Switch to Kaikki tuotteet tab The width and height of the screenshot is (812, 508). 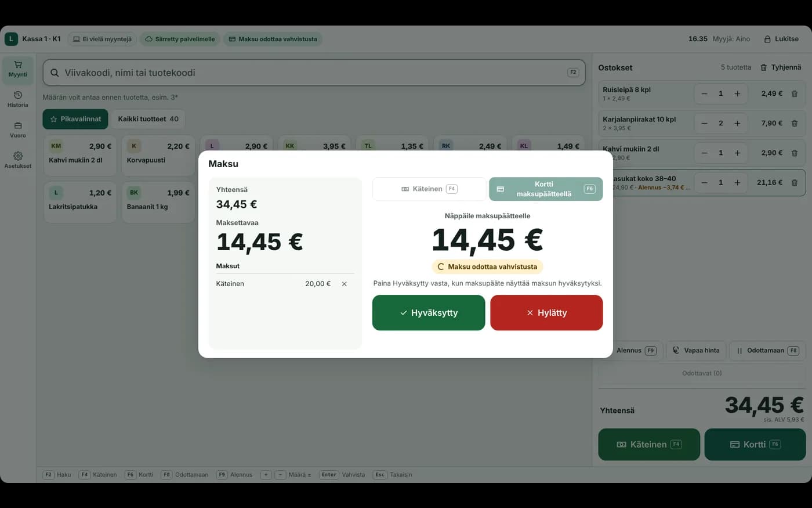tap(148, 119)
